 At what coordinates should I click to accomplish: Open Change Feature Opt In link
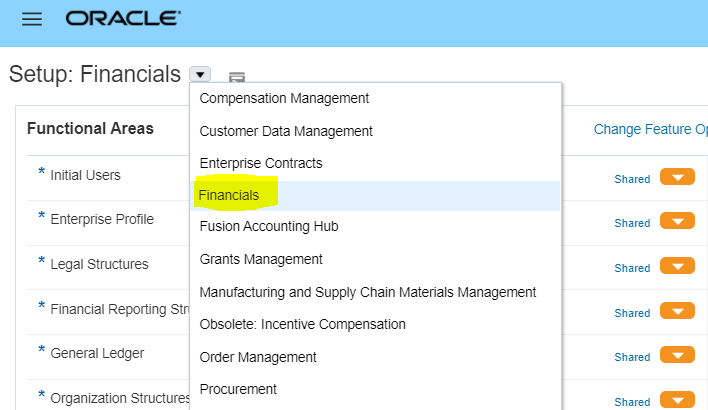651,130
